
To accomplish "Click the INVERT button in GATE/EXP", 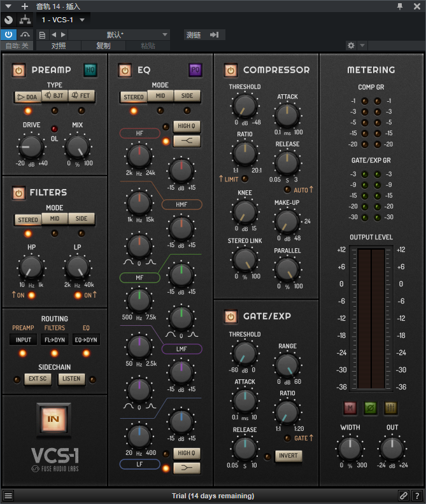I will tap(288, 456).
